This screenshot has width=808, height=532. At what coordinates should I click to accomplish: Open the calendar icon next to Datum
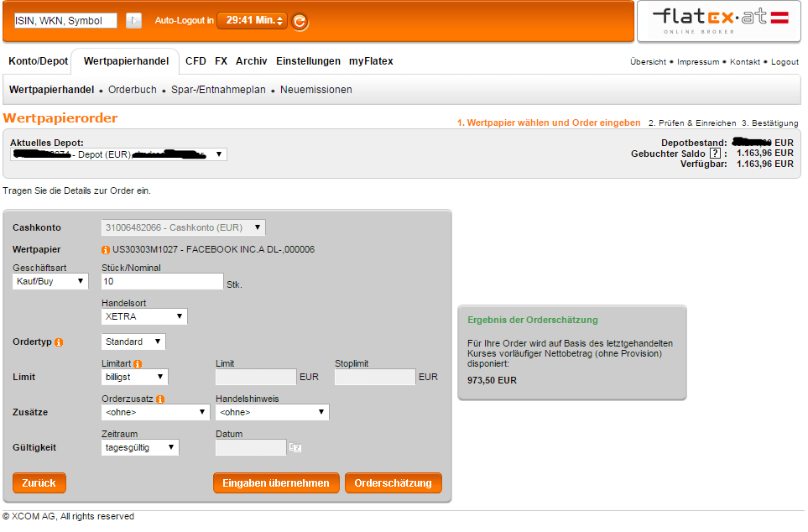(295, 448)
